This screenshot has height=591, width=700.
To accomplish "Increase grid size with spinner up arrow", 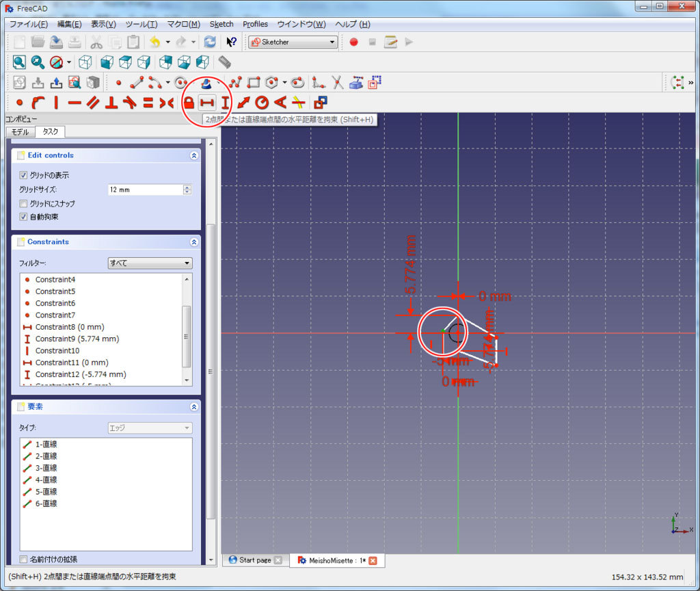I will [x=187, y=187].
